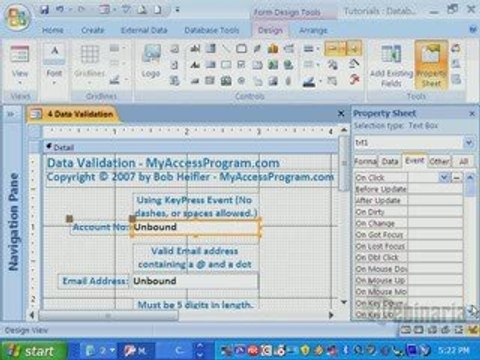Insert a Logo from the Controls group

pos(151,62)
